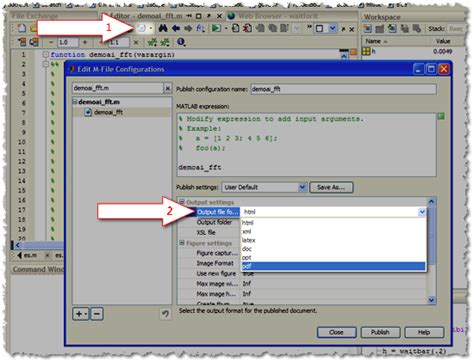Image resolution: width=474 pixels, height=362 pixels.
Task: Click the demoai_fft.m file field in dialog
Action: coord(118,88)
